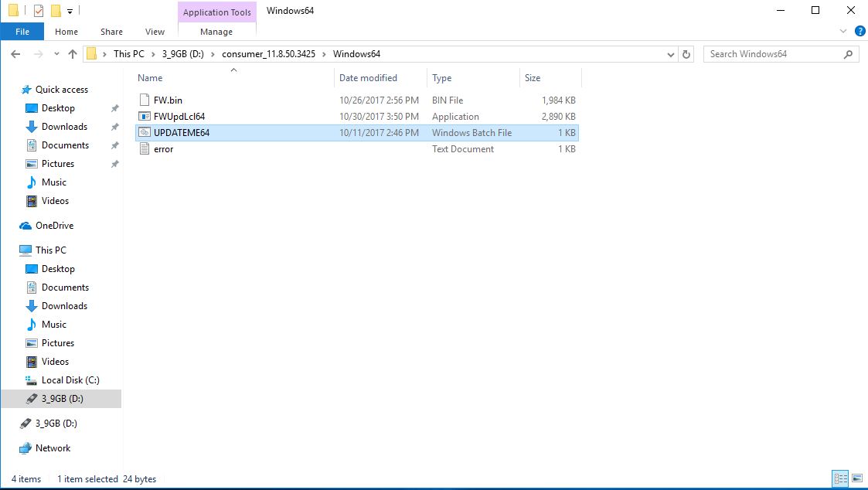
Task: Expand the ribbon with the chevron
Action: click(843, 32)
